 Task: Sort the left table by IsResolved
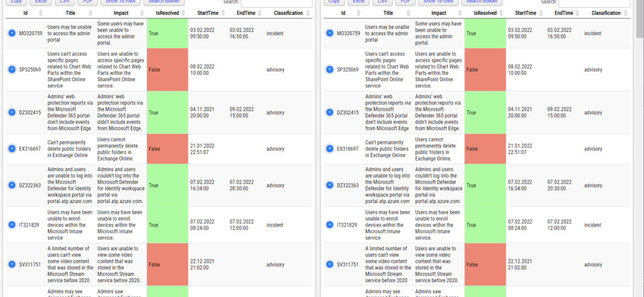pos(167,13)
